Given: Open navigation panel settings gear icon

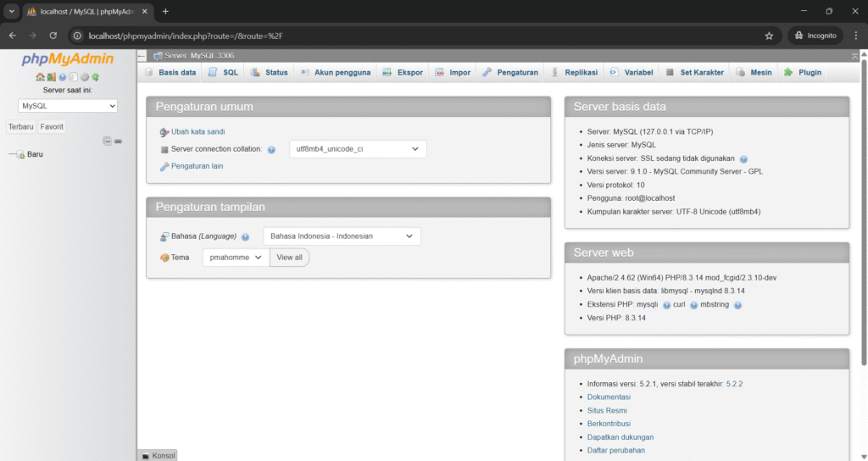Looking at the screenshot, I should click(x=85, y=77).
